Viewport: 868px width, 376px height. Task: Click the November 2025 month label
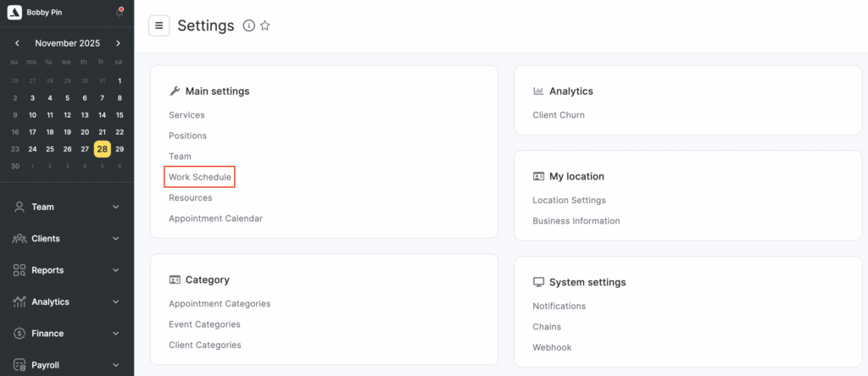67,43
